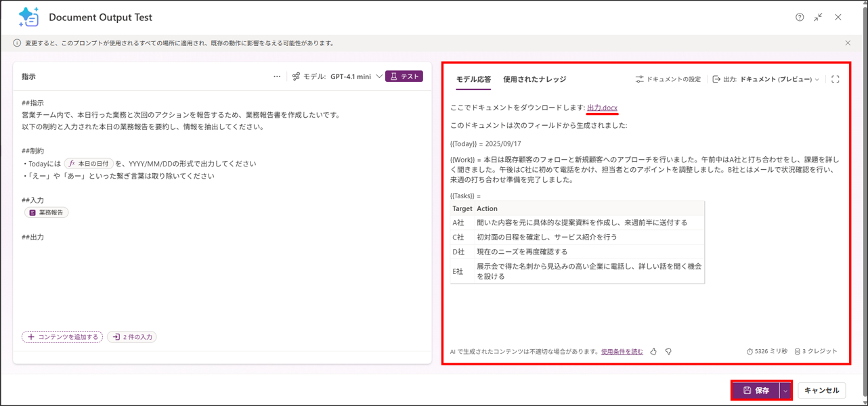Click the thumbs up feedback icon
Image resolution: width=868 pixels, height=406 pixels.
(653, 352)
